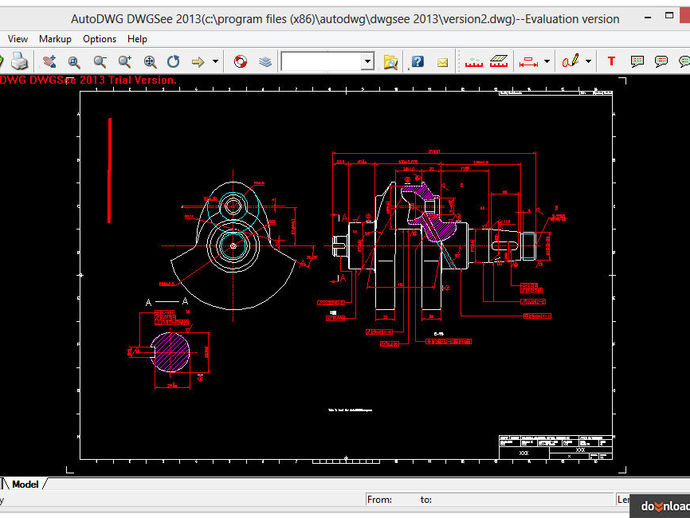Click the title block at drawing corner
This screenshot has height=518, width=690.
click(555, 447)
